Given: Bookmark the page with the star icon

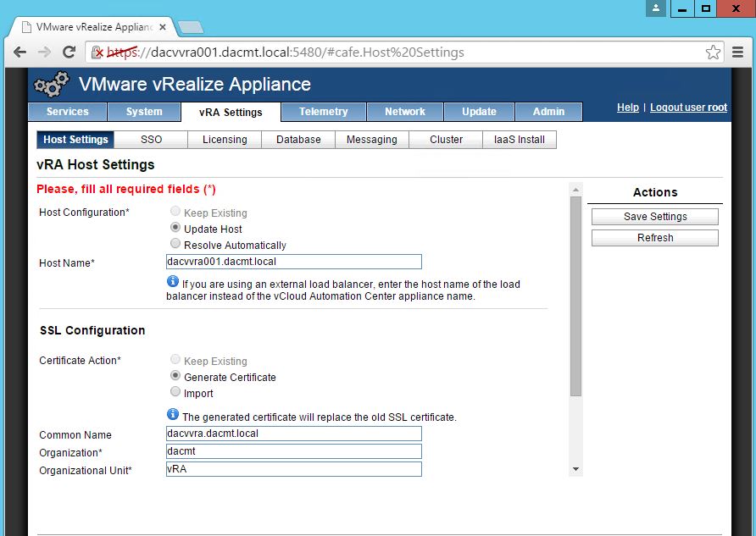Looking at the screenshot, I should pyautogui.click(x=713, y=52).
